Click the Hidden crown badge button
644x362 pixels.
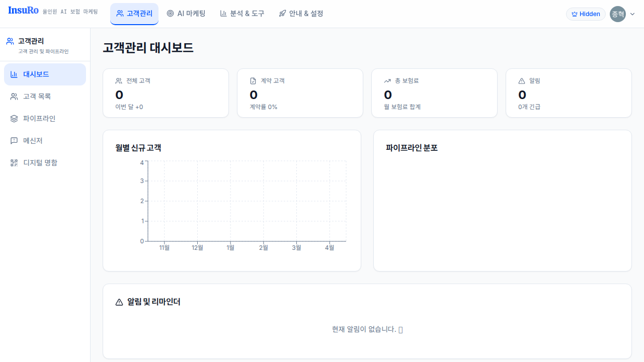(x=586, y=14)
